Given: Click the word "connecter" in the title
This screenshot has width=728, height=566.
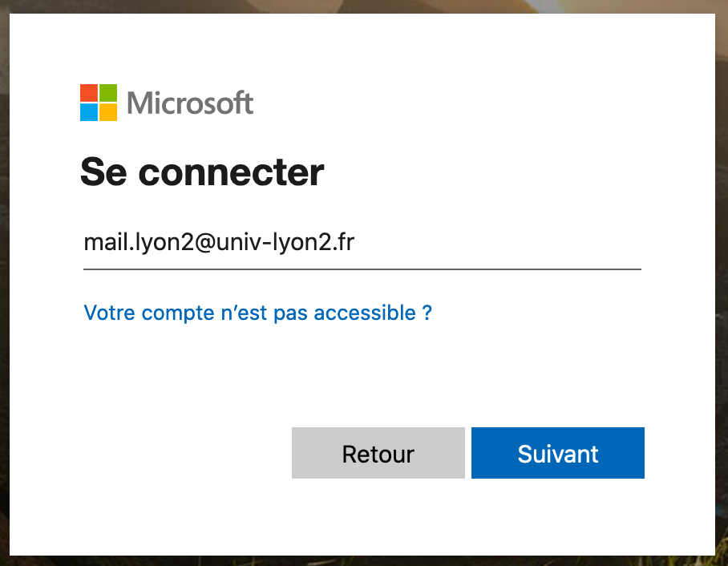Looking at the screenshot, I should (231, 172).
